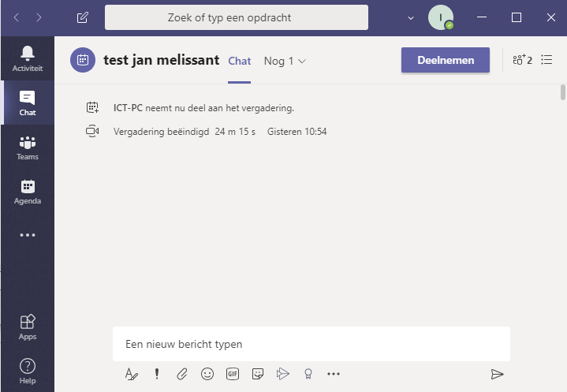
Task: Open the meeting notes list icon
Action: tap(546, 60)
